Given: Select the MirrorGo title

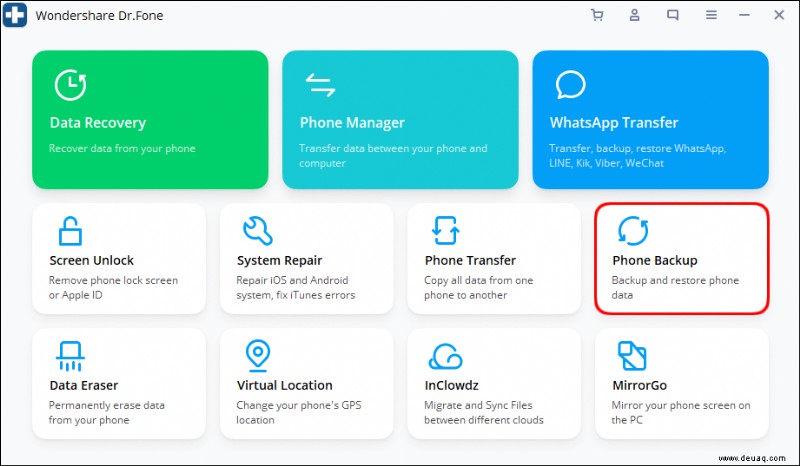Looking at the screenshot, I should pos(639,385).
